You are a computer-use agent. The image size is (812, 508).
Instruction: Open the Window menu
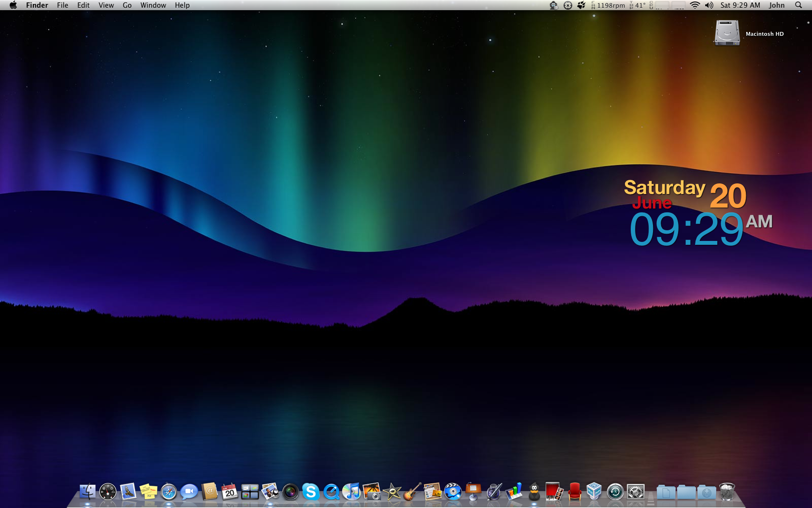pyautogui.click(x=153, y=5)
